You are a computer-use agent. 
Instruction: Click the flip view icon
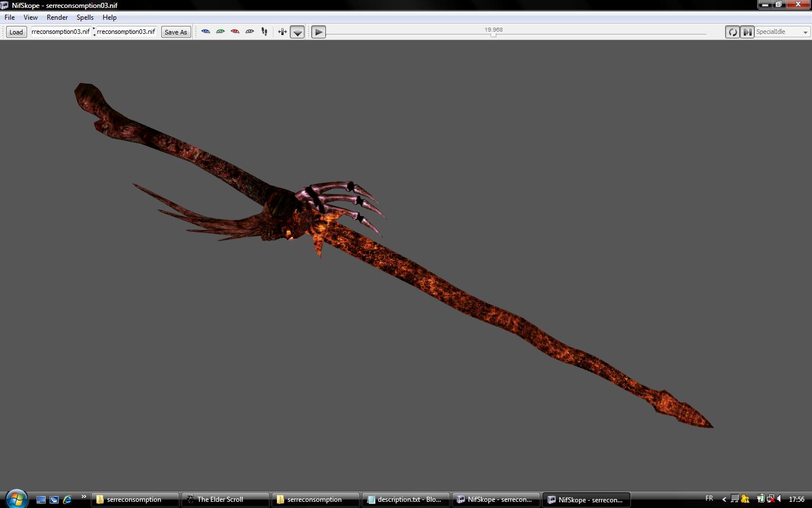coord(283,32)
